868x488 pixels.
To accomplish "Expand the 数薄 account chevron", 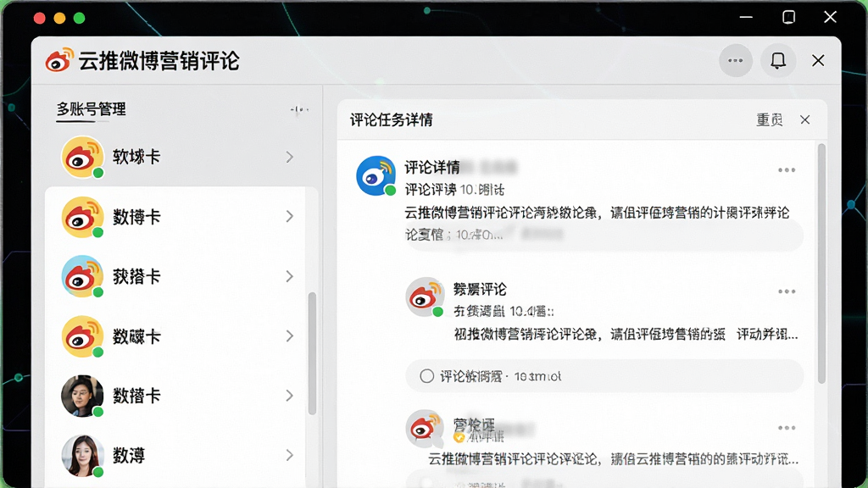I will click(x=290, y=455).
